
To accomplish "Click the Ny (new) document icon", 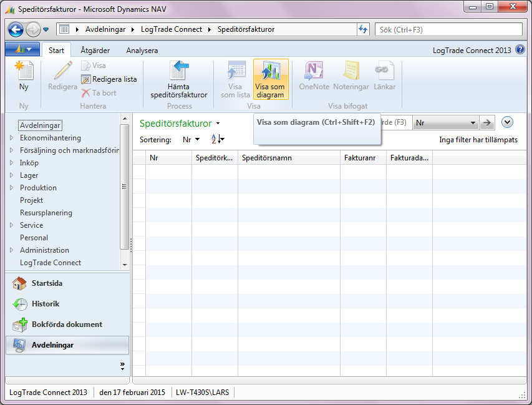I will pyautogui.click(x=24, y=71).
